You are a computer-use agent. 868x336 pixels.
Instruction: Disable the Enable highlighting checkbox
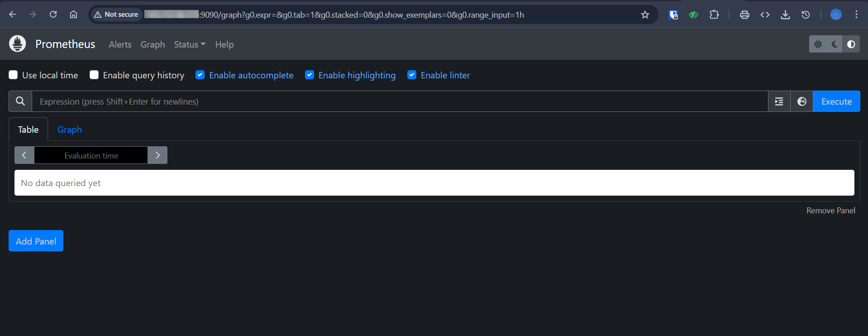[x=310, y=75]
